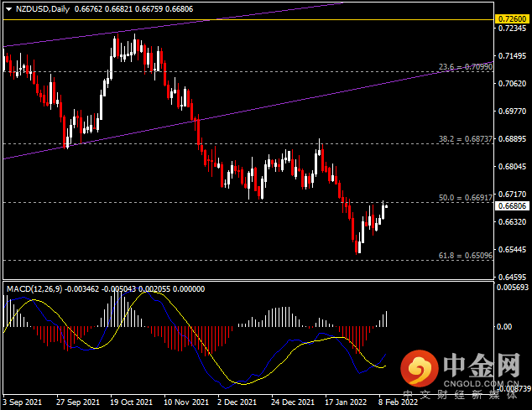Click the 0.70620 price axis label
Viewport: 532px width, 410px height.
pos(510,84)
